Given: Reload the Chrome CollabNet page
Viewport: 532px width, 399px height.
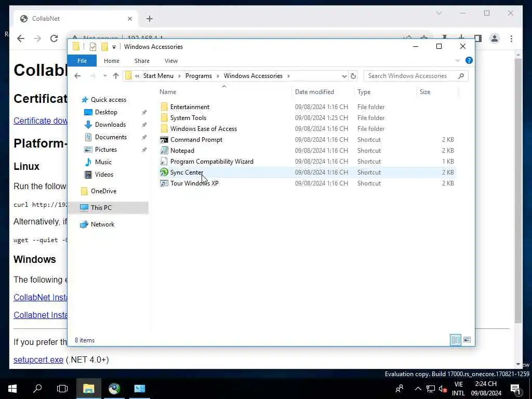Looking at the screenshot, I should (x=54, y=38).
